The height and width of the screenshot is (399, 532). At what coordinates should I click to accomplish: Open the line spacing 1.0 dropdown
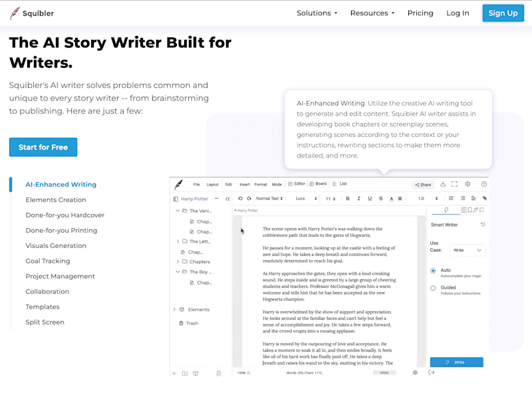428,198
